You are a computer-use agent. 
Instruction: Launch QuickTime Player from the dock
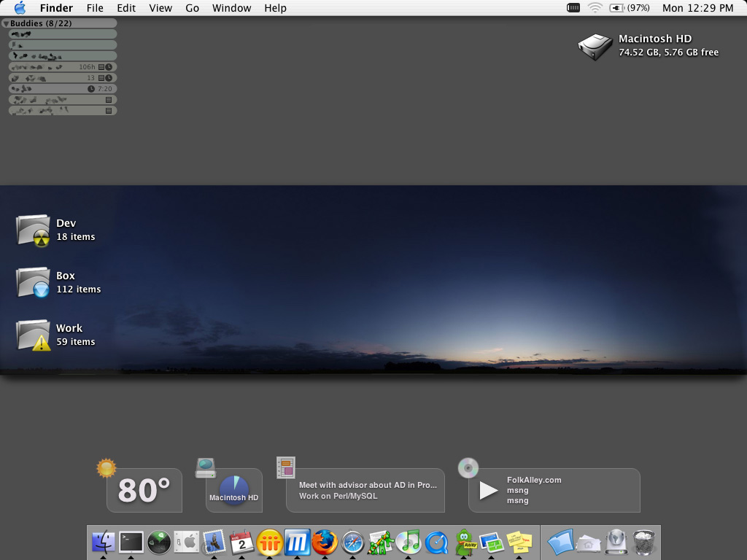[x=436, y=542]
